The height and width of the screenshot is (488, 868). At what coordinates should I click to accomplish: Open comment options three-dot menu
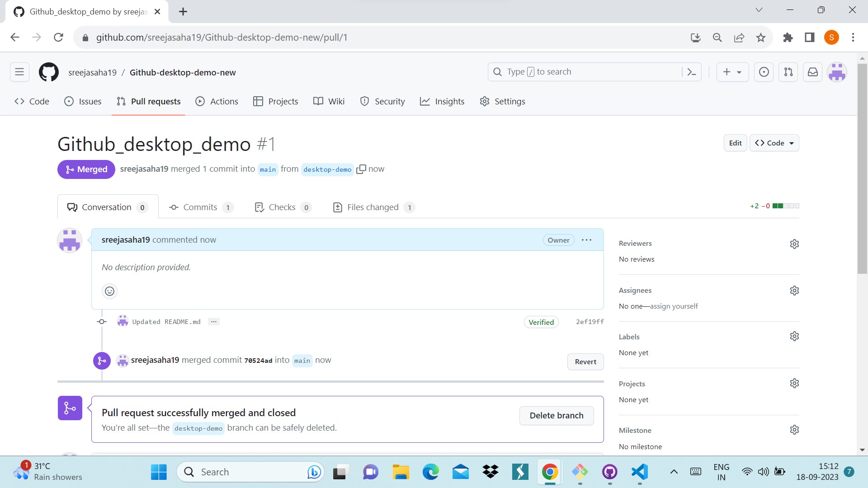pyautogui.click(x=586, y=240)
